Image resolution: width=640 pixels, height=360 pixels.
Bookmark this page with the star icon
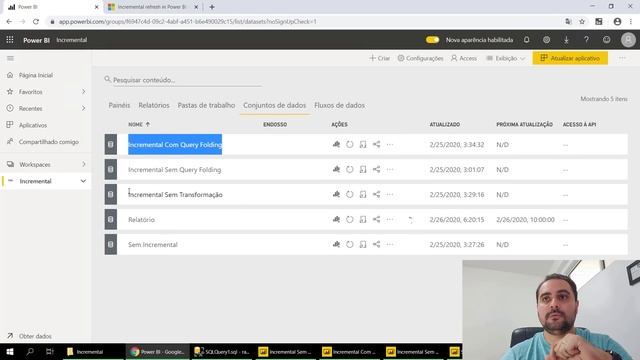pyautogui.click(x=582, y=22)
